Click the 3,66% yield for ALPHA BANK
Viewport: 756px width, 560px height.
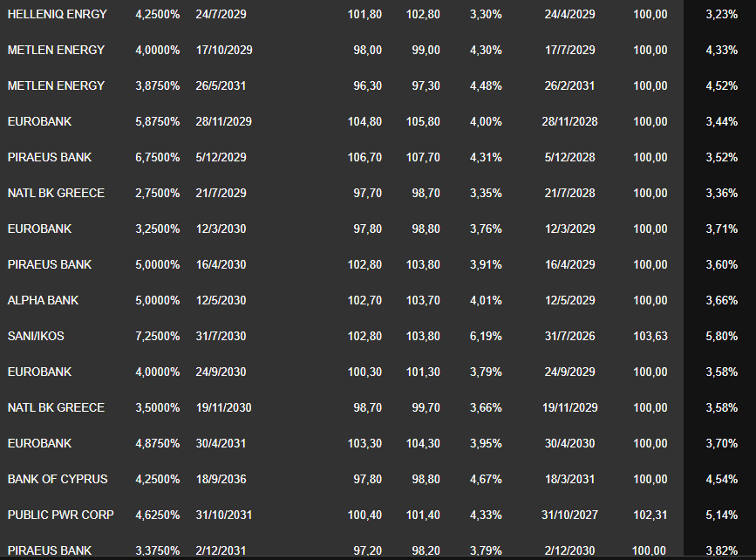click(x=722, y=300)
